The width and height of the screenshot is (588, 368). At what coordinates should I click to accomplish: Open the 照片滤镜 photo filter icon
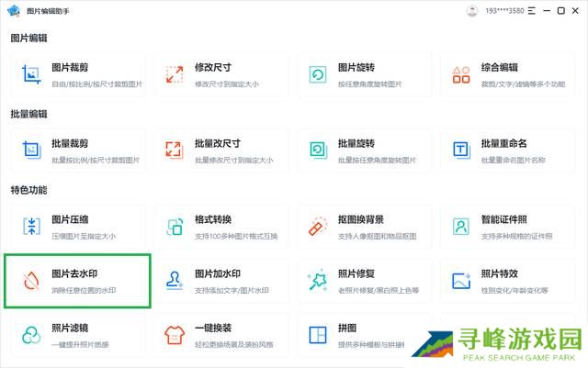point(31,335)
